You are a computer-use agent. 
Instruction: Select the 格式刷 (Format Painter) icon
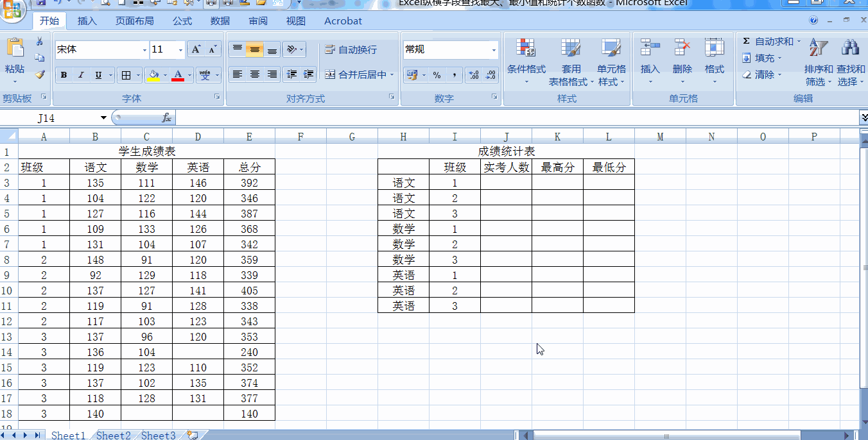point(40,74)
